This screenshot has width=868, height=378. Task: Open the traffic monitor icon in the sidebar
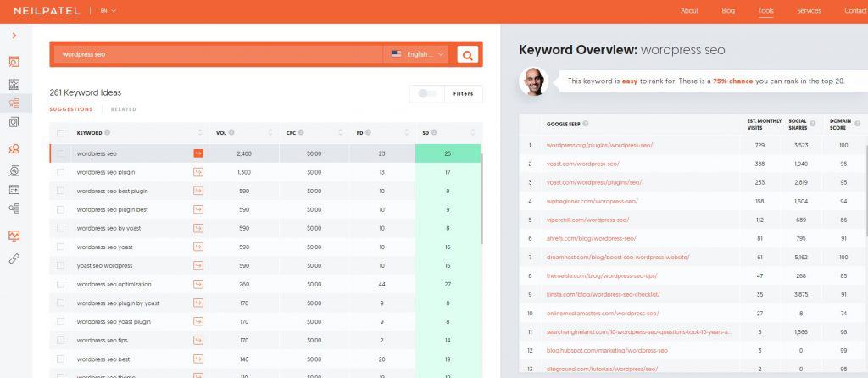tap(14, 236)
